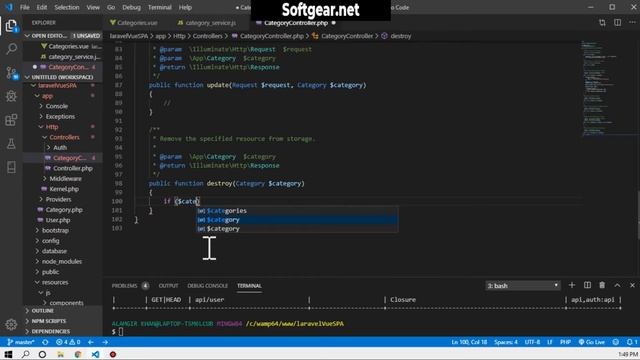Click the code minimap
The height and width of the screenshot is (360, 640).
pos(608,88)
